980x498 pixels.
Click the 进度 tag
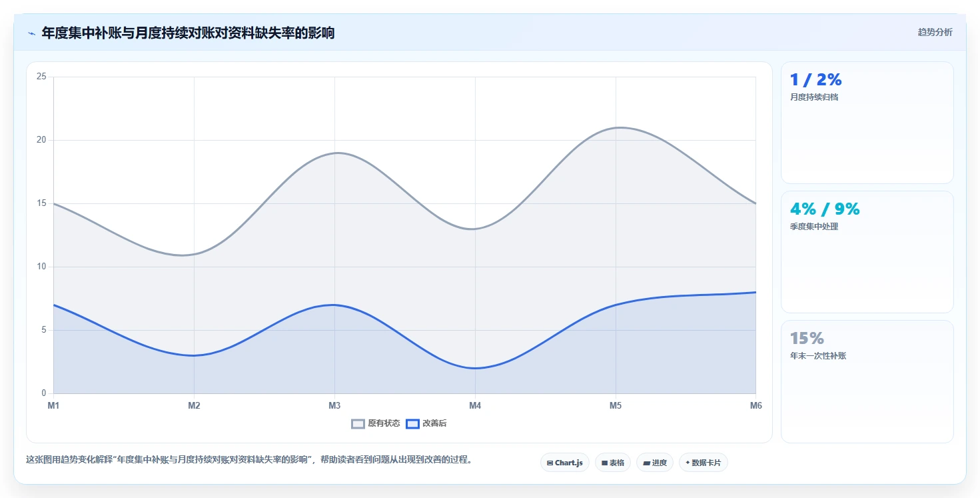coord(655,463)
